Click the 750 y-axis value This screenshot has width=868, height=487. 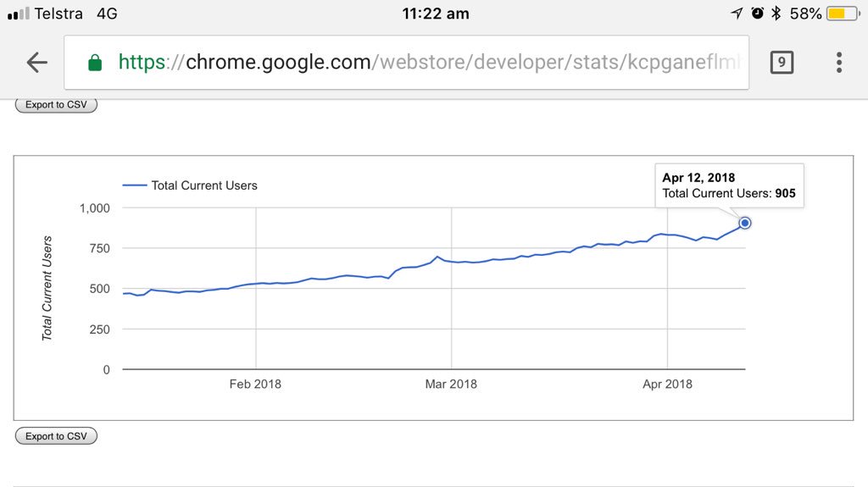100,248
